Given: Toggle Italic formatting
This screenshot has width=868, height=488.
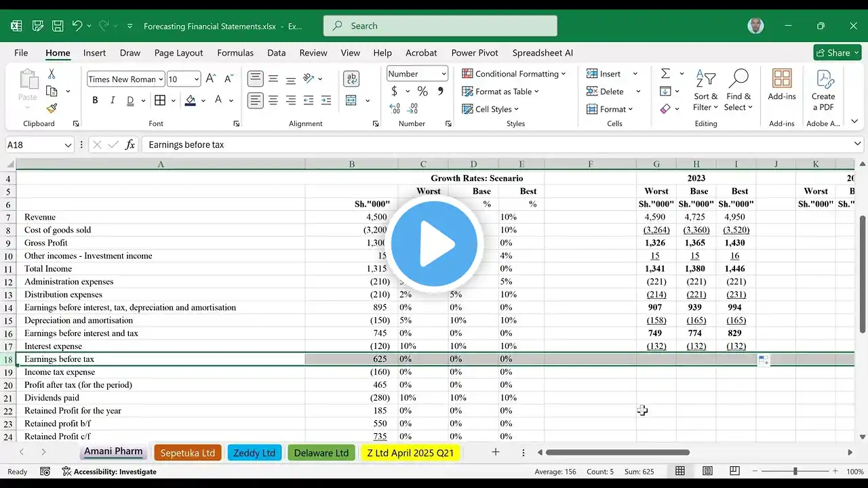Looking at the screenshot, I should tap(112, 100).
